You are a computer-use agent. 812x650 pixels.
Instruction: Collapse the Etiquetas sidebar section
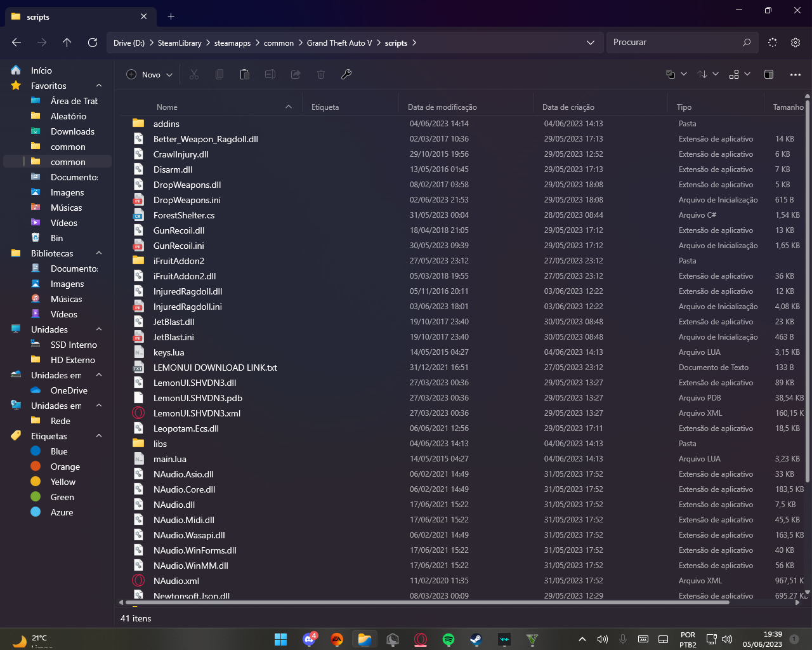(99, 436)
